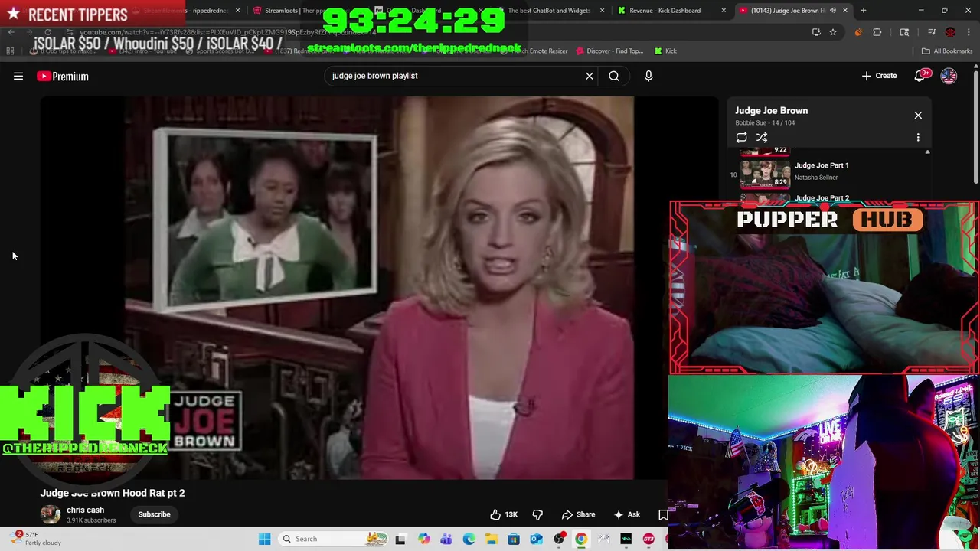
Task: Clear the YouTube search query
Action: point(590,76)
